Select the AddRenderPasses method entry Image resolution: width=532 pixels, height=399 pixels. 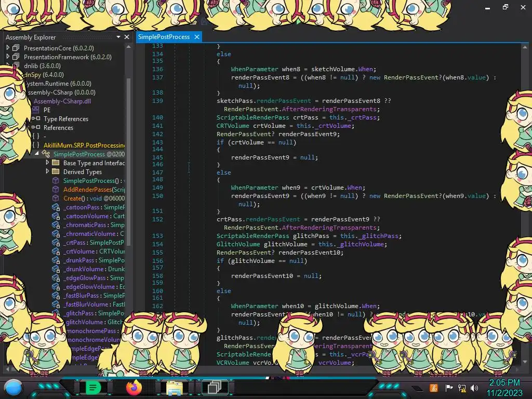94,189
